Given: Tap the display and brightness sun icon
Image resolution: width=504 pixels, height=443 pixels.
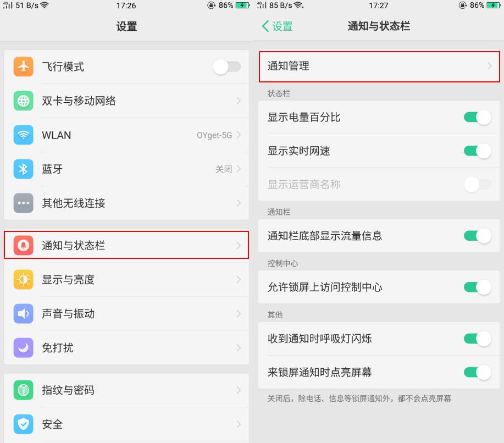Looking at the screenshot, I should [x=23, y=280].
